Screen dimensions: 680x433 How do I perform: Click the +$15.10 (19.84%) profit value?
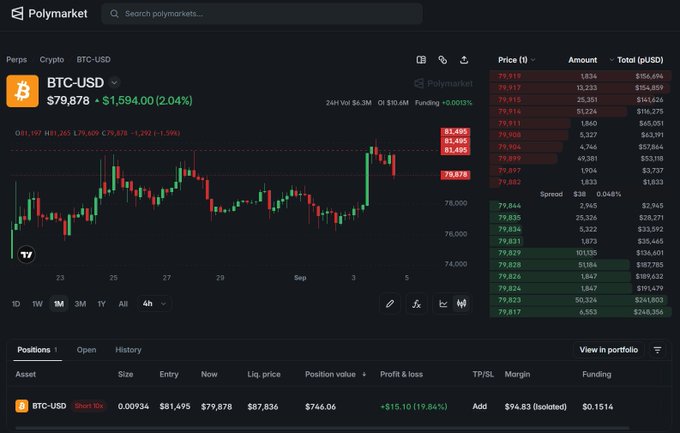[x=414, y=407]
